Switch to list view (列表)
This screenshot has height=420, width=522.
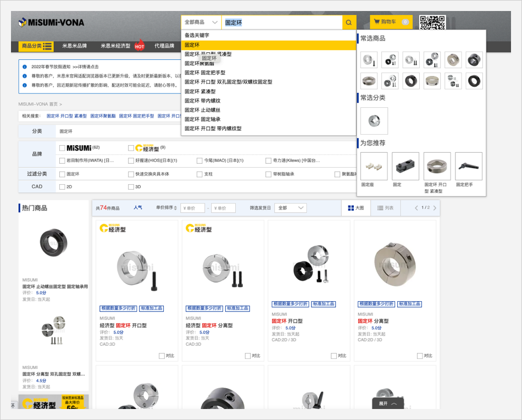click(x=385, y=208)
